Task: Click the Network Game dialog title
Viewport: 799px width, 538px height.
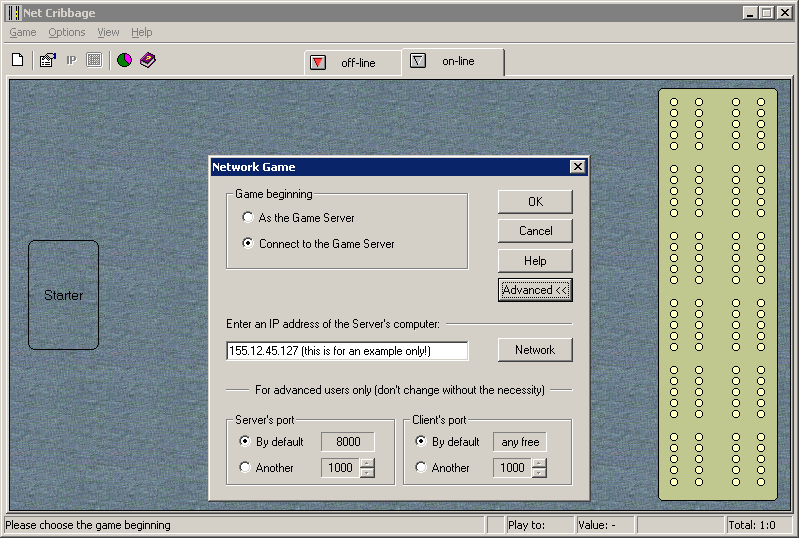Action: click(x=254, y=167)
